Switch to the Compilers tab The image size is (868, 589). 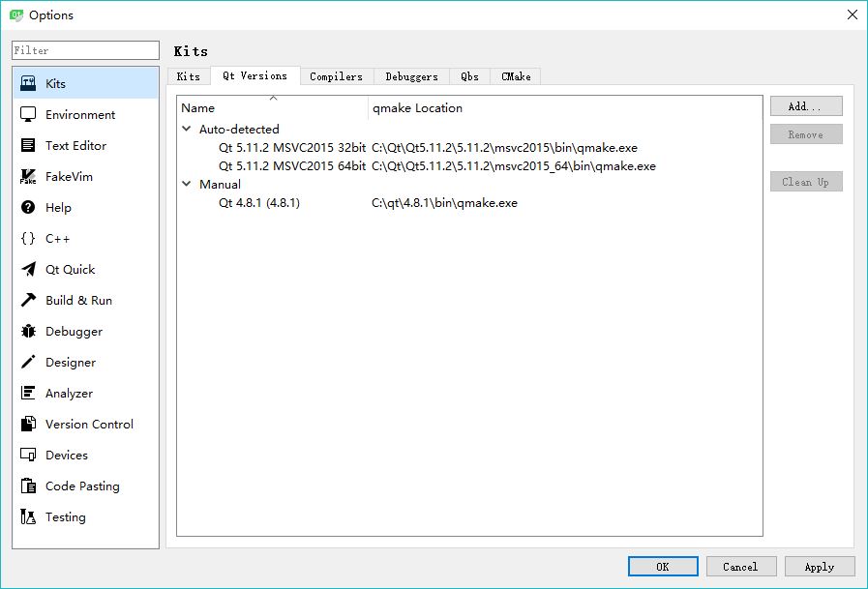336,75
